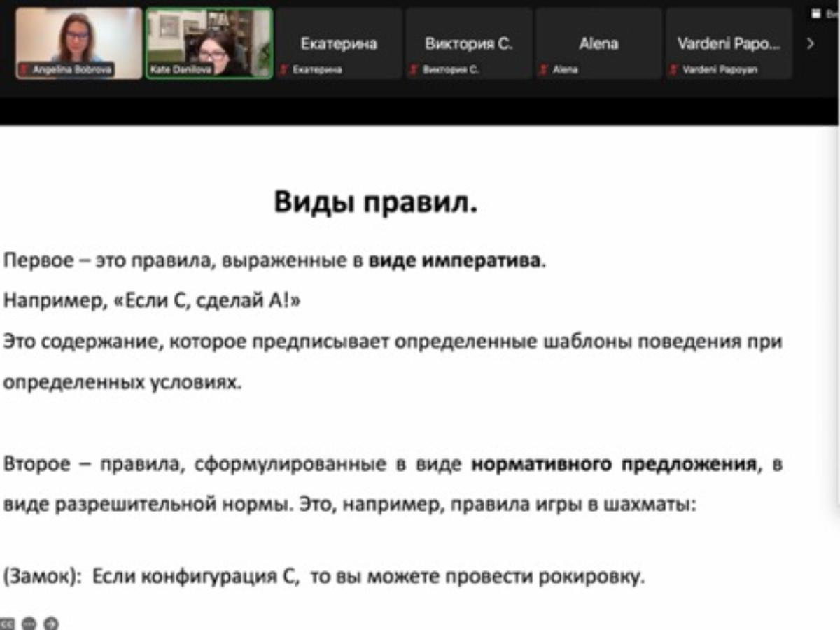Click Alena's muted microphone icon

[544, 70]
